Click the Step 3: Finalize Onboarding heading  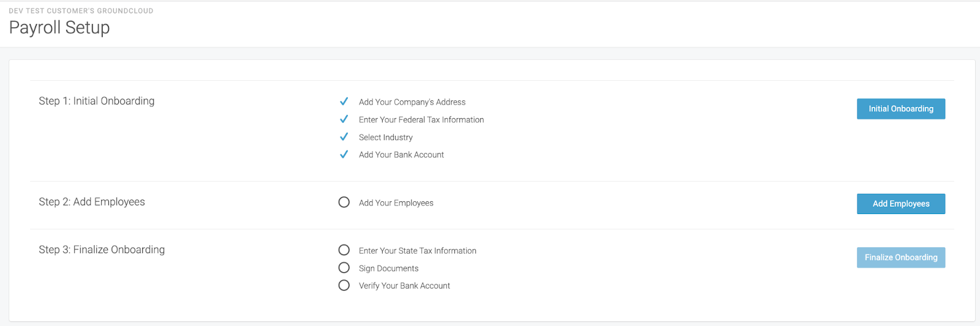click(x=102, y=250)
